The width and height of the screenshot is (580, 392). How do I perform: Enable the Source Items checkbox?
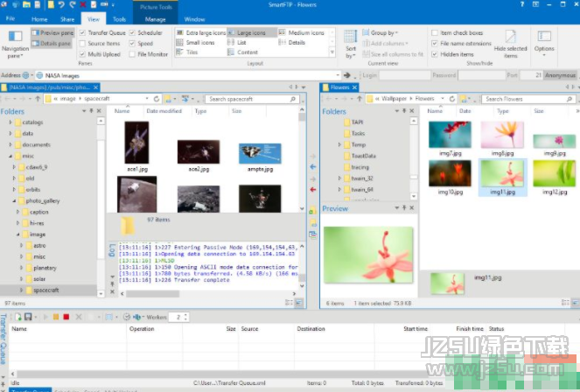82,44
